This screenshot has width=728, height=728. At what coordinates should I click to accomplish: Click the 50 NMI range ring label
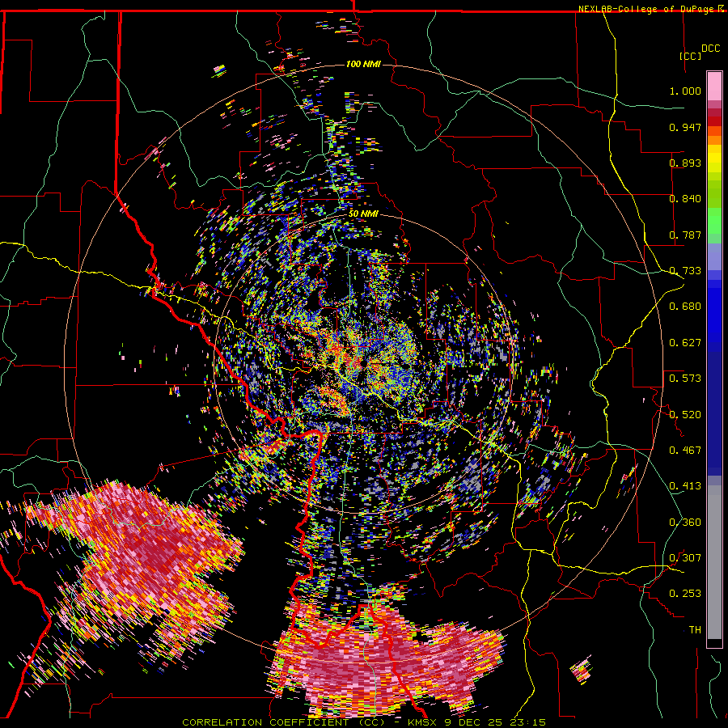(363, 214)
